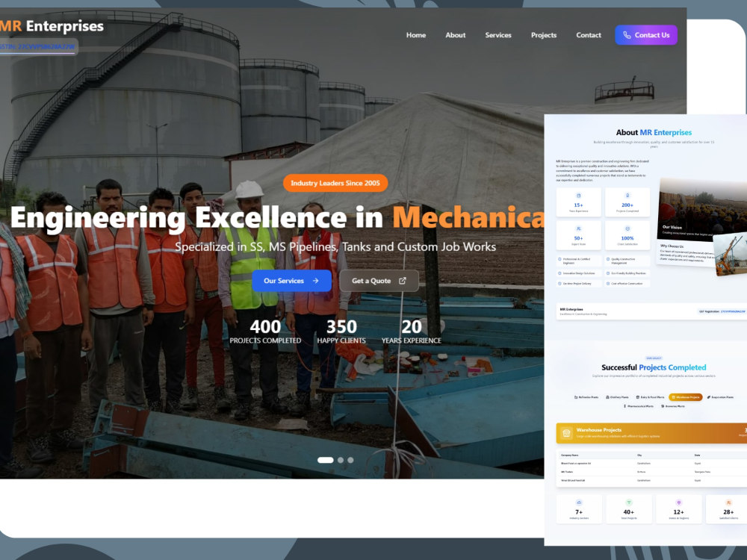Viewport: 747px width, 560px height.
Task: Click Eco-Friendly Building Practices feature icon
Action: (x=608, y=273)
